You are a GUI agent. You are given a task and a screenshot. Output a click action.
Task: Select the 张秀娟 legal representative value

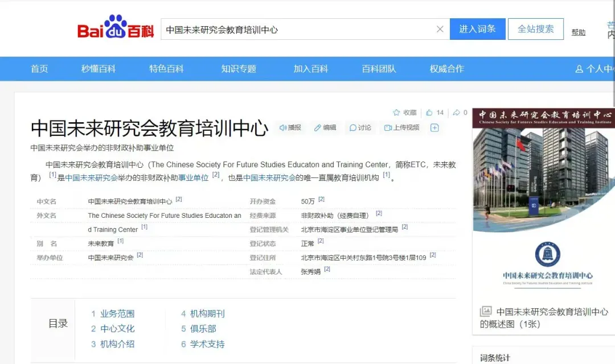point(311,272)
